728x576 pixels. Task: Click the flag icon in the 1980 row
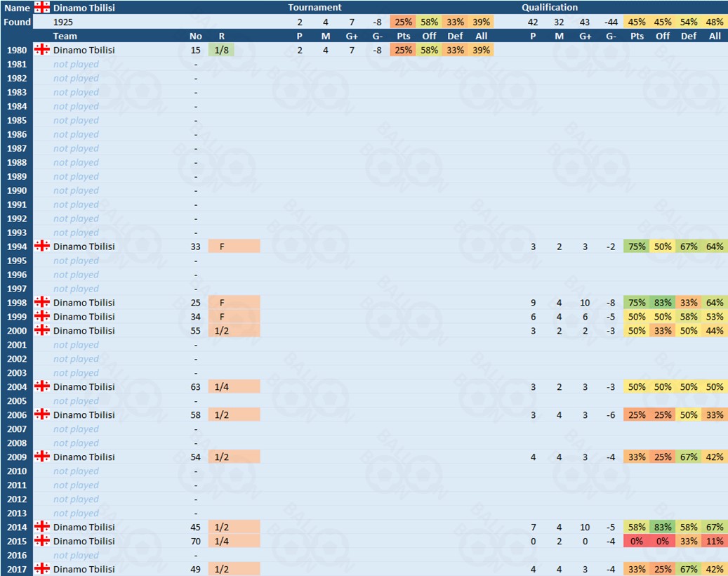(x=42, y=50)
